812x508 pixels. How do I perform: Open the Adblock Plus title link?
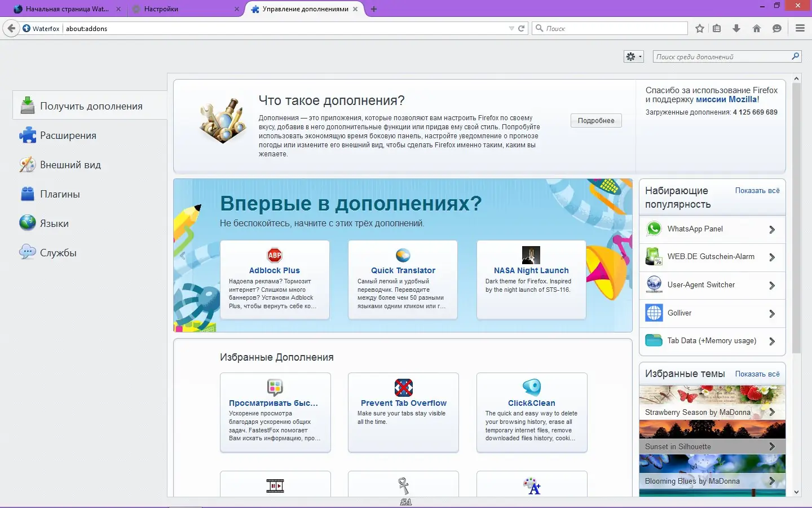(275, 270)
